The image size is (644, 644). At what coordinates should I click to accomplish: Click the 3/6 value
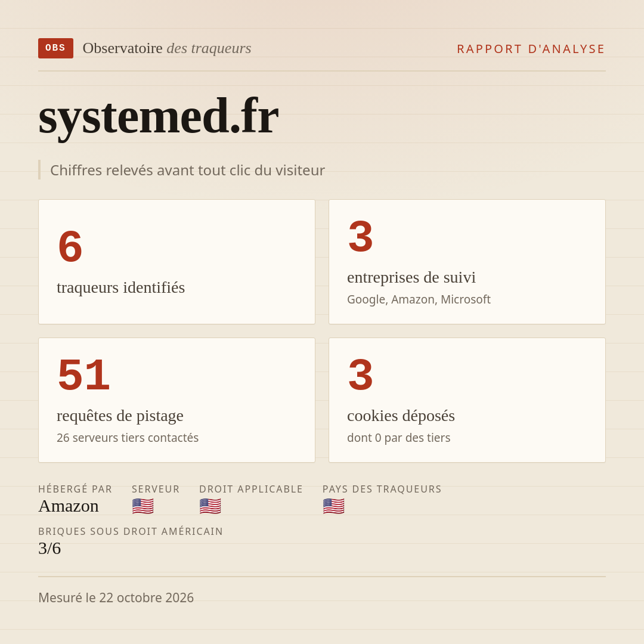point(49,549)
